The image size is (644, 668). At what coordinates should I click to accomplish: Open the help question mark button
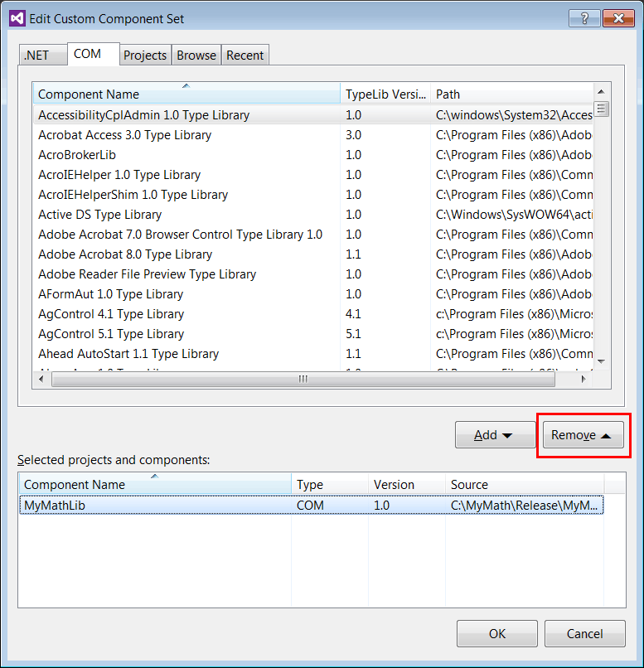coord(584,18)
